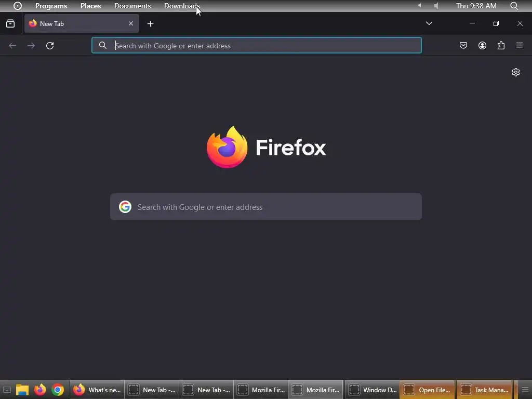Restore the Firefox window size
Screen dimensions: 532x399
pos(496,23)
